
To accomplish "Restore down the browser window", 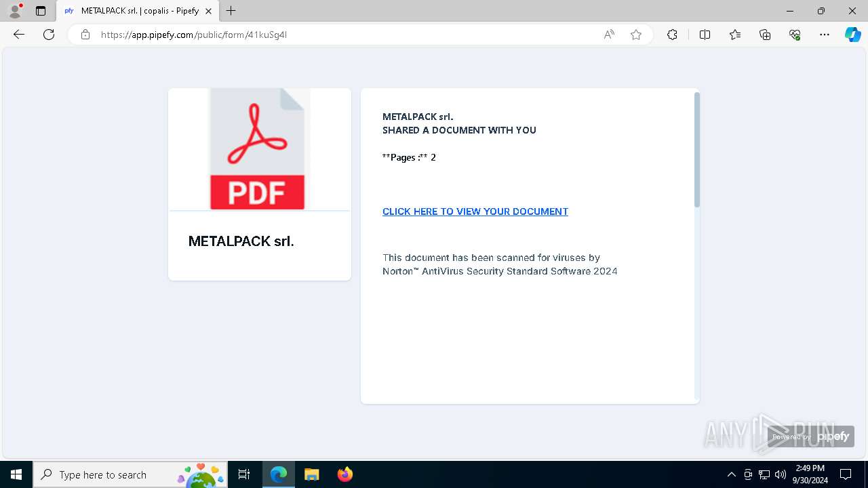I will (x=821, y=11).
